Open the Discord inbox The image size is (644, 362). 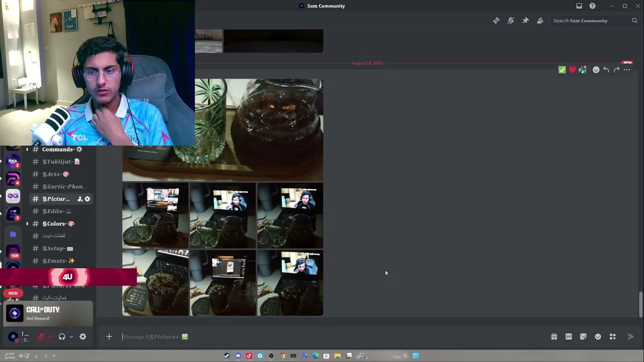click(x=579, y=6)
